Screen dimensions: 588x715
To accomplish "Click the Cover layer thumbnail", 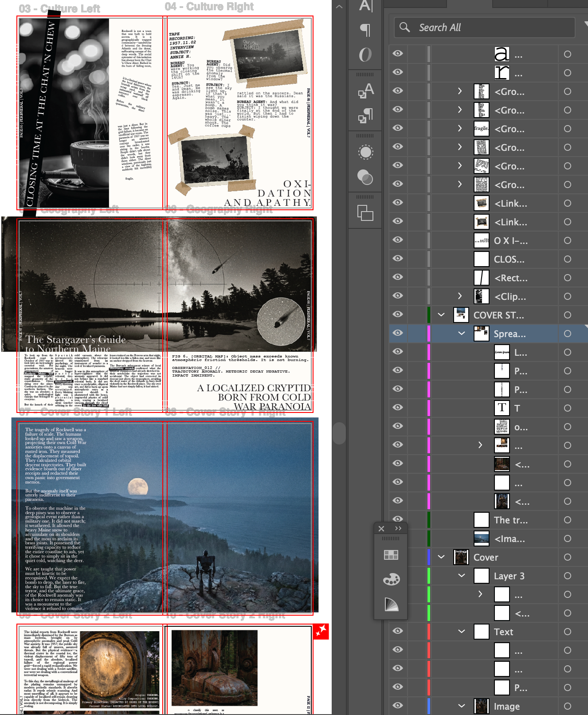I will pos(461,557).
